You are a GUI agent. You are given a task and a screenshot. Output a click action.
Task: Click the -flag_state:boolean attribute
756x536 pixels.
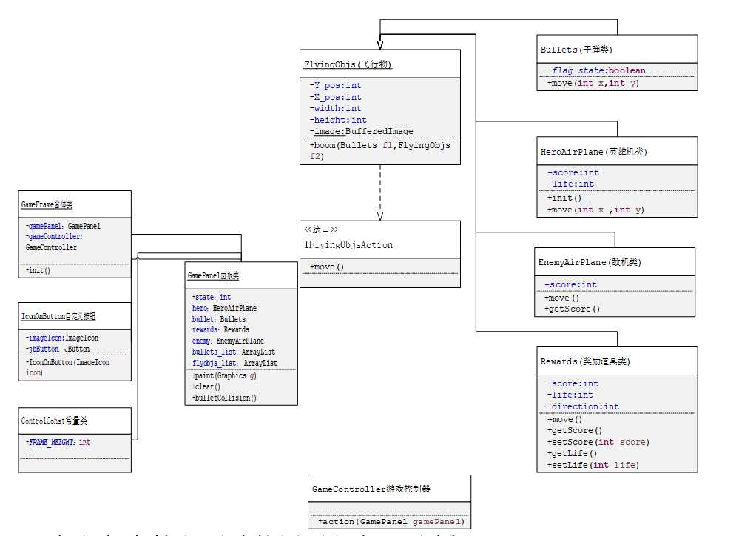596,70
